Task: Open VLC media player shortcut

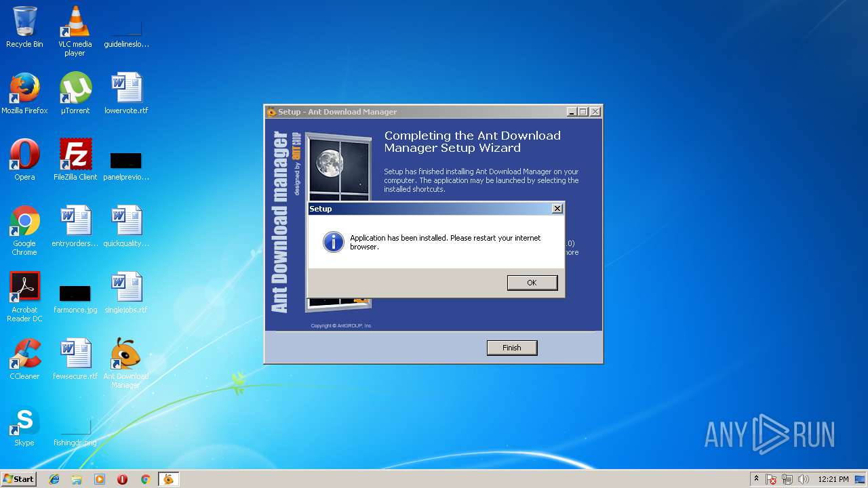Action: [x=75, y=30]
